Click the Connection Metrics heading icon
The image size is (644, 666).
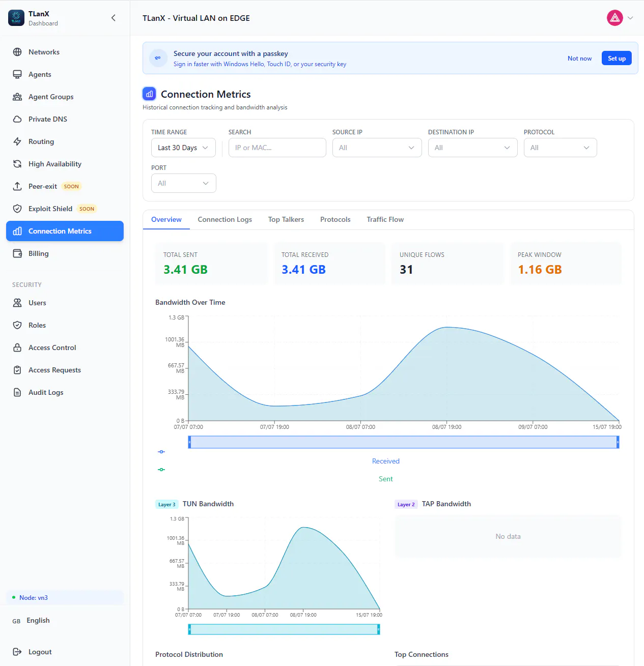tap(149, 94)
